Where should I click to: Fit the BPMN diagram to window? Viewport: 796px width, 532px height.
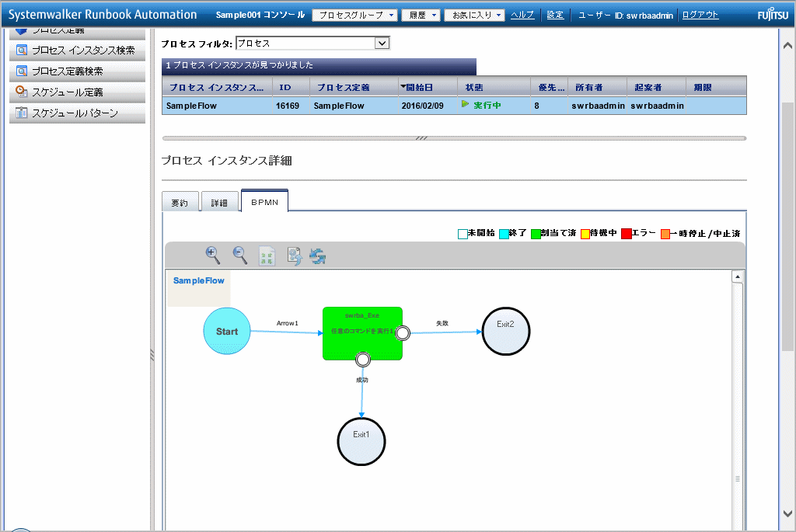pyautogui.click(x=267, y=256)
